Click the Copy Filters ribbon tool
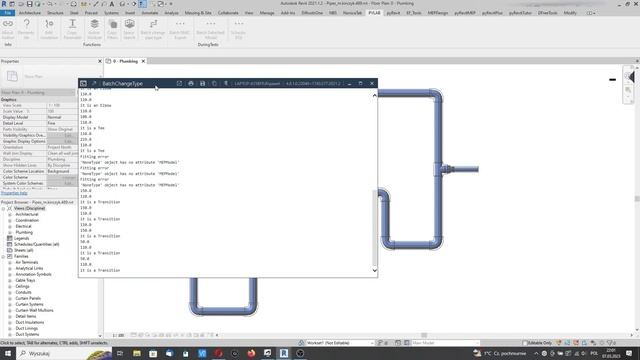 coord(113,29)
